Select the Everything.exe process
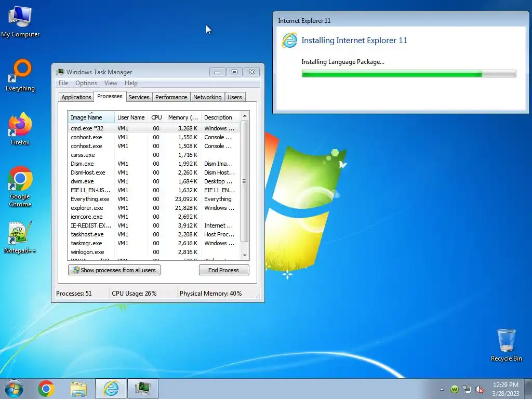 click(x=154, y=199)
